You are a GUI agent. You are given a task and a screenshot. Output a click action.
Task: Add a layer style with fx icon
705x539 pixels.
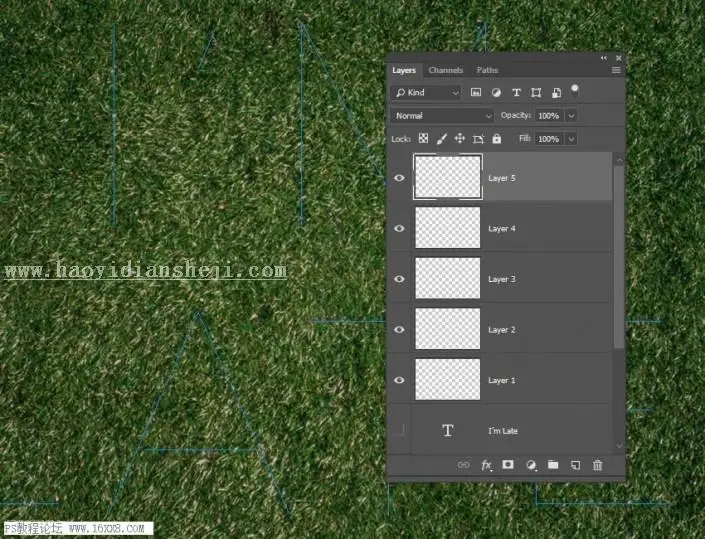[486, 465]
